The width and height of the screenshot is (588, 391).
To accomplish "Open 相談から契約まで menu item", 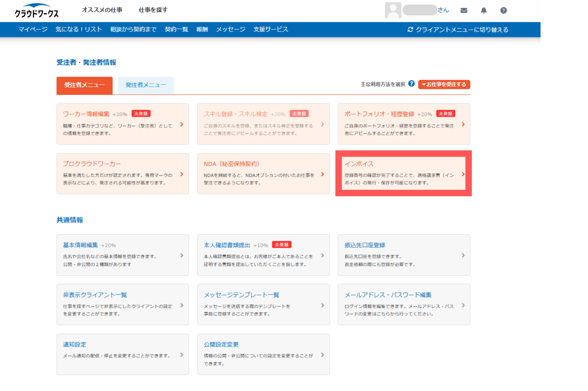I will pos(133,29).
